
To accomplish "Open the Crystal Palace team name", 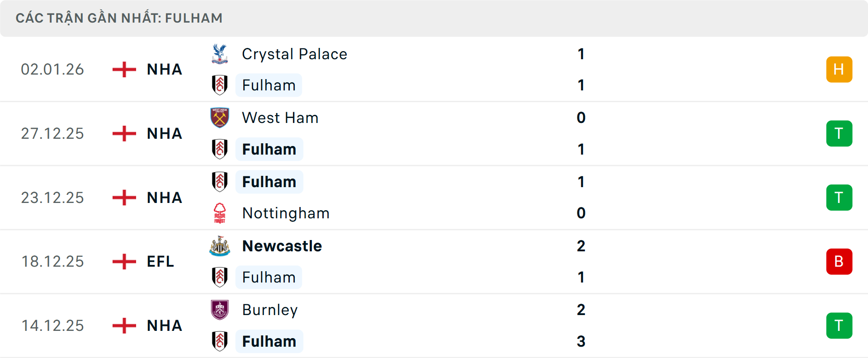I will point(294,53).
